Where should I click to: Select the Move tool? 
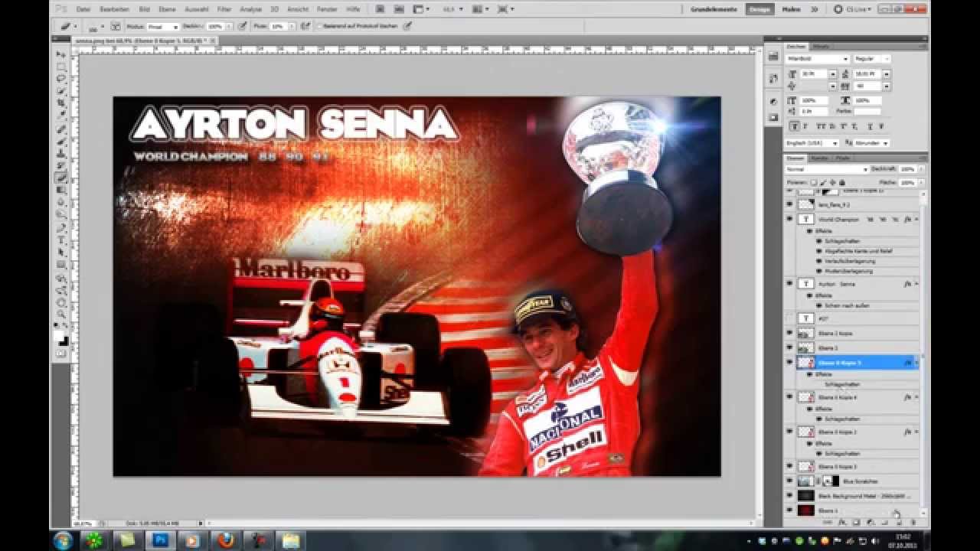pos(60,55)
